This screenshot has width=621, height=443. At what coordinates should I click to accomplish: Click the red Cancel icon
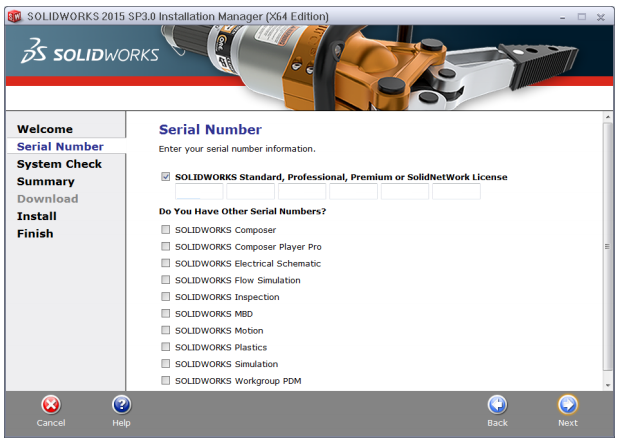(51, 405)
